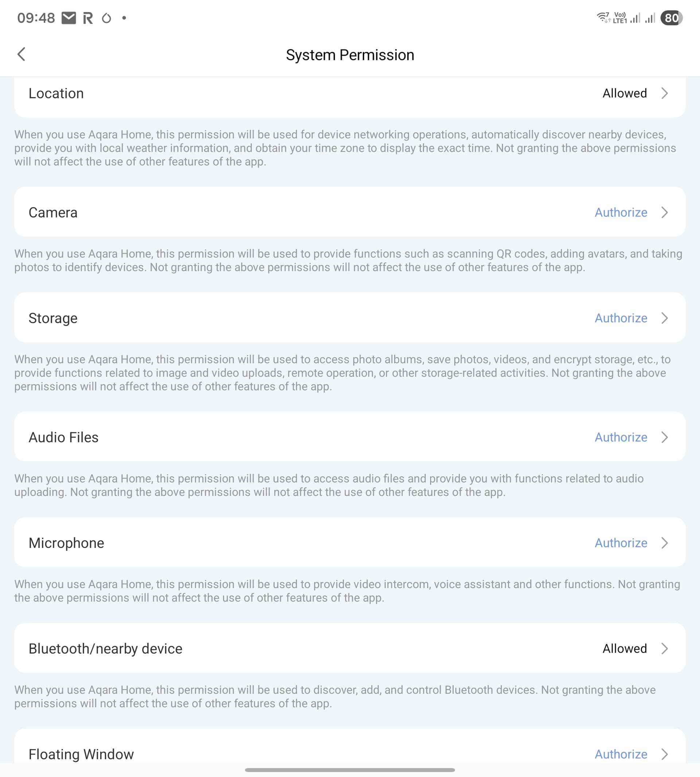Tap the Wi-Fi signal status icon
700x777 pixels.
coord(603,18)
